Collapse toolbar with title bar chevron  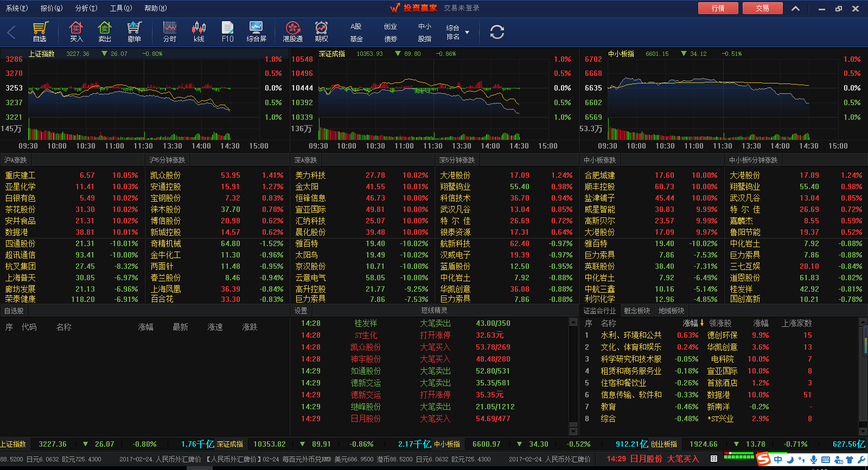tap(795, 8)
